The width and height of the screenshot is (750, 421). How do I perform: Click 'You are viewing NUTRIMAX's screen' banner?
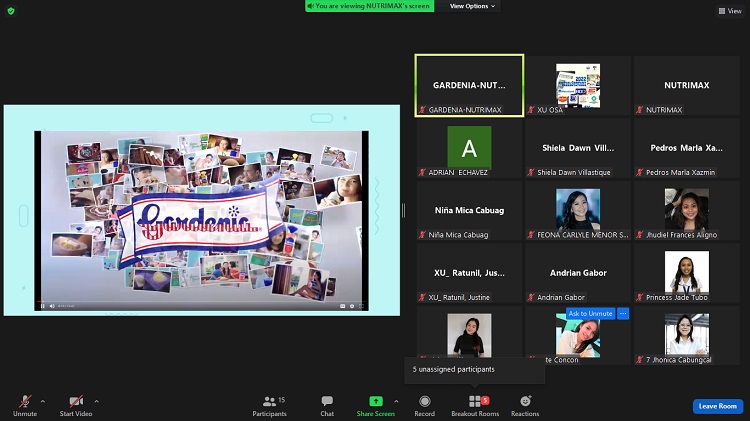[370, 6]
